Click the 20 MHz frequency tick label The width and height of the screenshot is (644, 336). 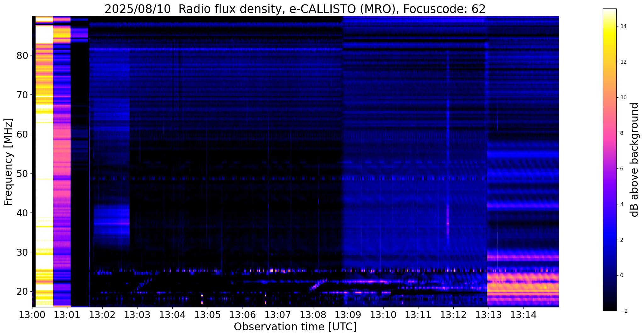22,292
